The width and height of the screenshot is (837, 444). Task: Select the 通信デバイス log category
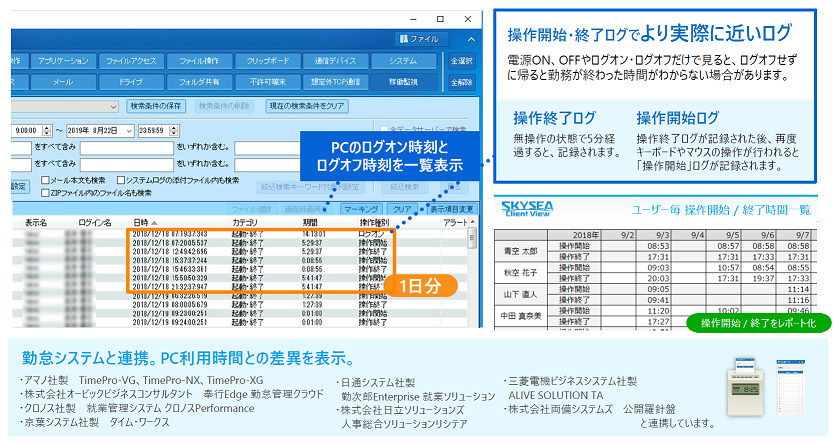(x=335, y=61)
